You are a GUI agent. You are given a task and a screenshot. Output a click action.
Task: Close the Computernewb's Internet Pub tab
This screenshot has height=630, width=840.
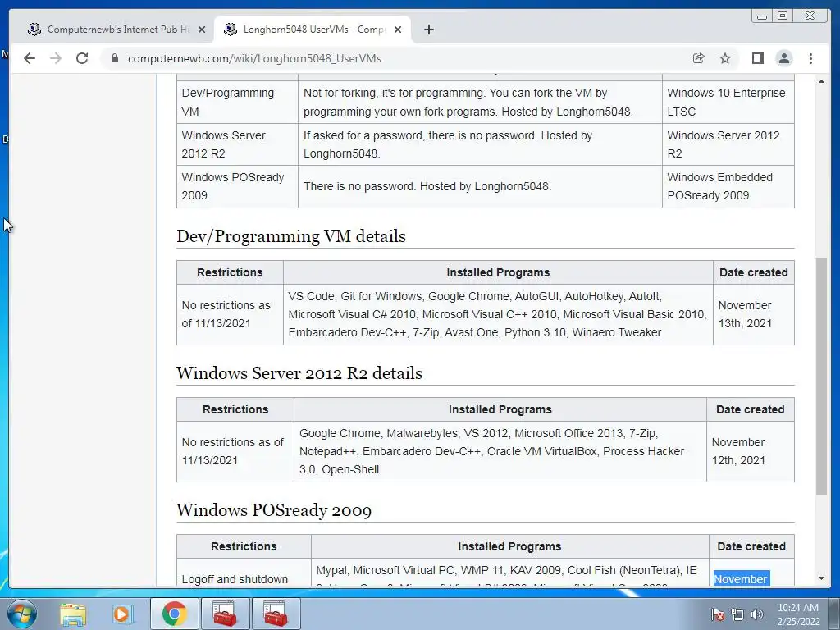[202, 30]
